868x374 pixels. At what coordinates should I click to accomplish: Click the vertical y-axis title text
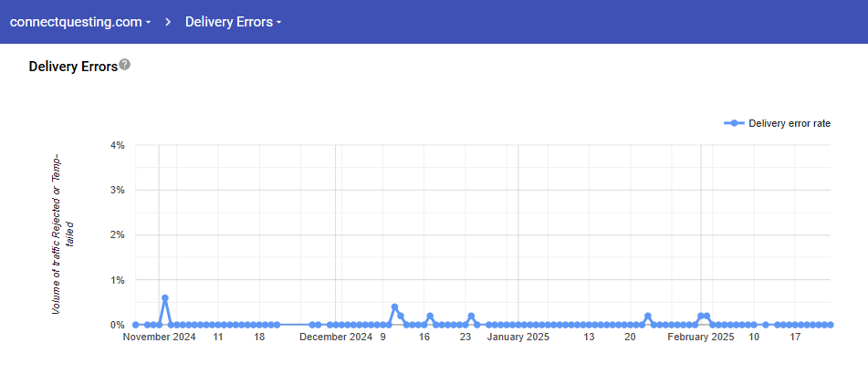(x=62, y=234)
